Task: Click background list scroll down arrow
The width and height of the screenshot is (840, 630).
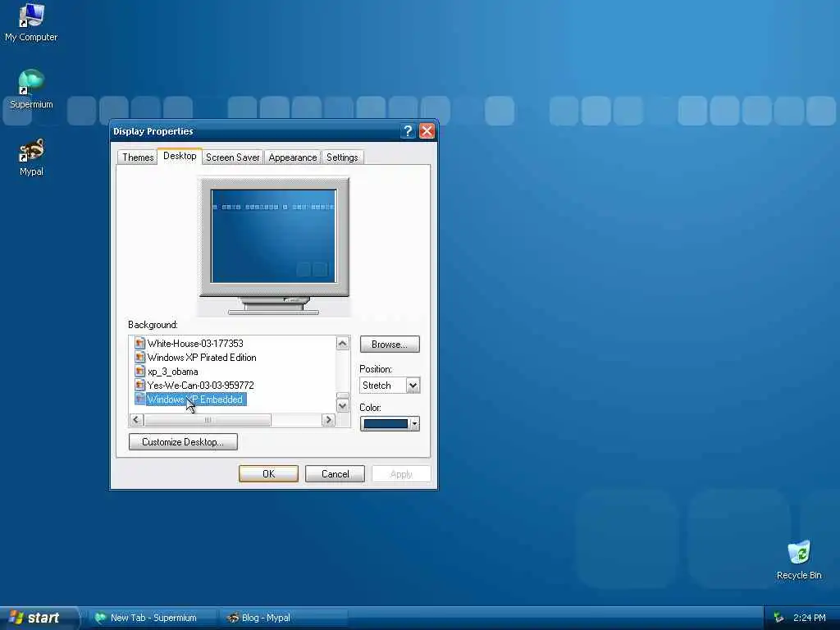Action: pos(343,406)
